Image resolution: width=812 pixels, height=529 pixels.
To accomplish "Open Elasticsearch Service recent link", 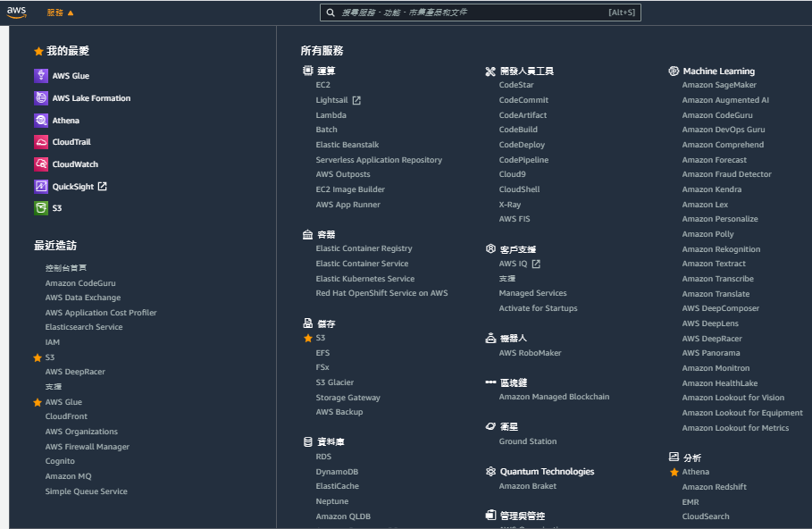I will point(84,327).
